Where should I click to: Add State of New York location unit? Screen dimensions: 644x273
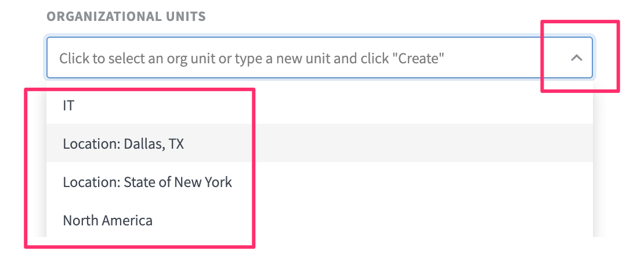320,181
